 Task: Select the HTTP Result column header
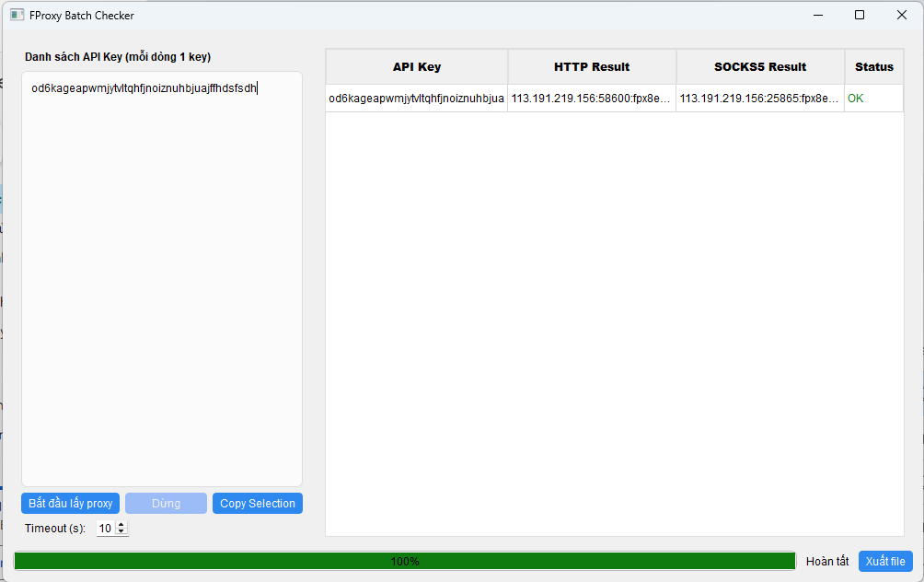[592, 66]
